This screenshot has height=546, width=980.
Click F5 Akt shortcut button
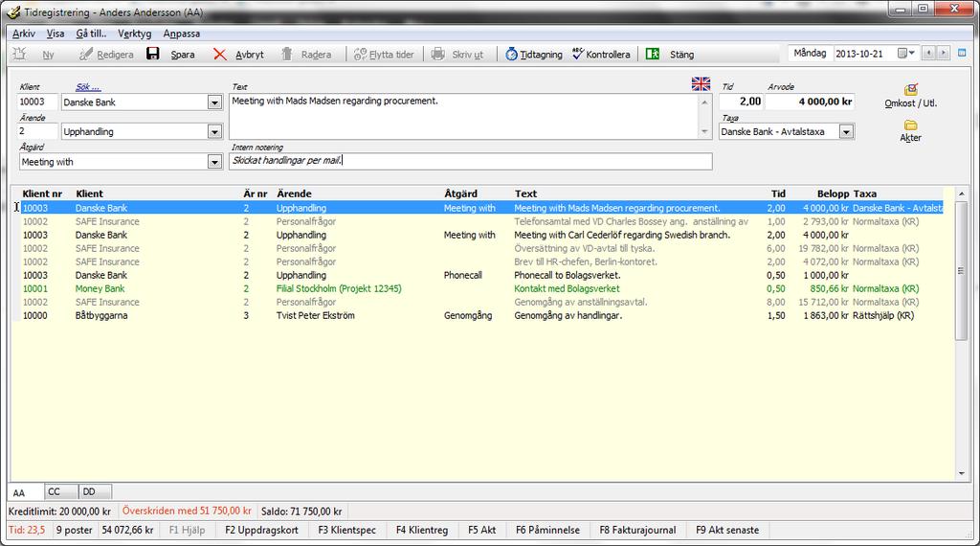pyautogui.click(x=482, y=530)
